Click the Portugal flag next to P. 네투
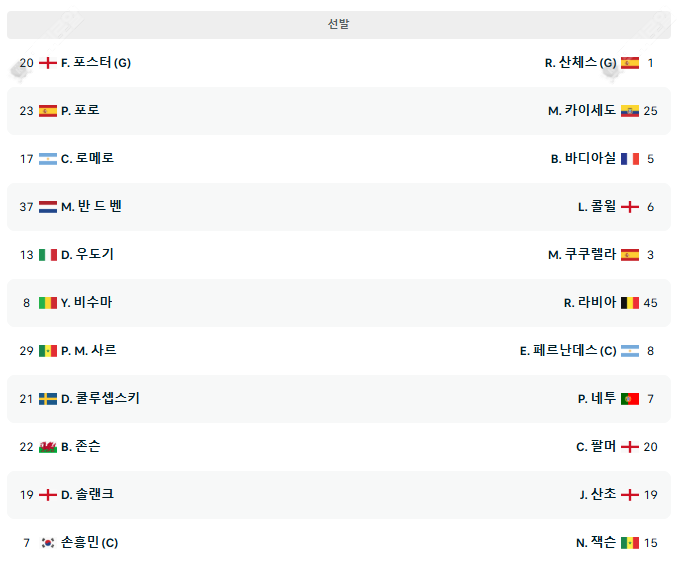This screenshot has height=573, width=680. 630,399
